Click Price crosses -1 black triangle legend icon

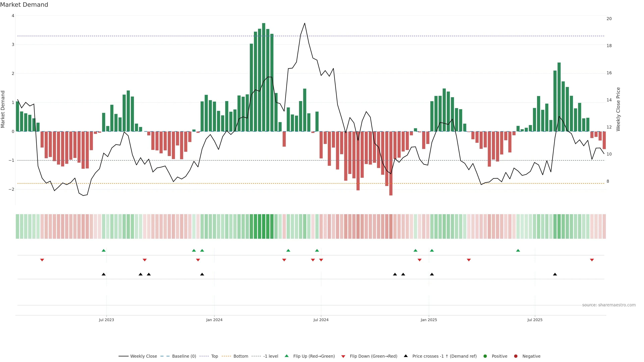(406, 356)
